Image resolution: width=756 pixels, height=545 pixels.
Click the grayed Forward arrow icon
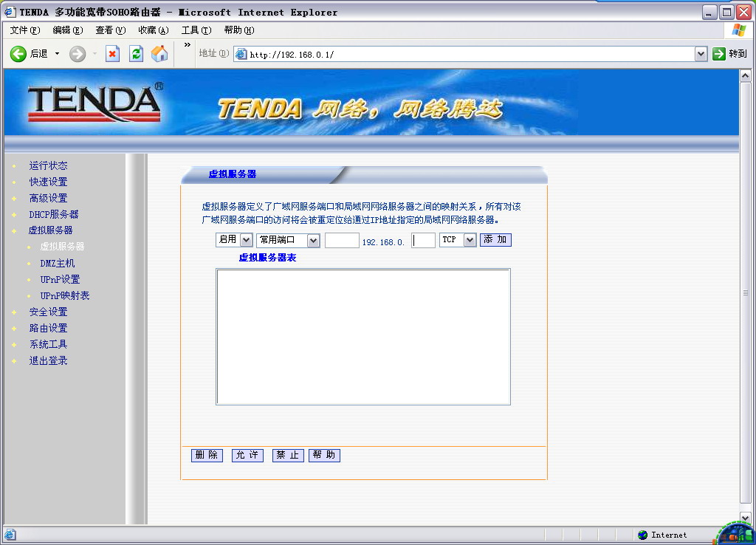tap(77, 54)
